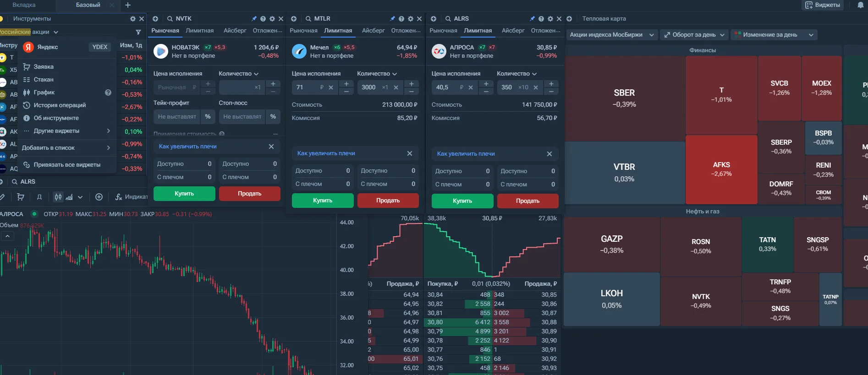Open the instruments list filter

pyautogui.click(x=138, y=32)
